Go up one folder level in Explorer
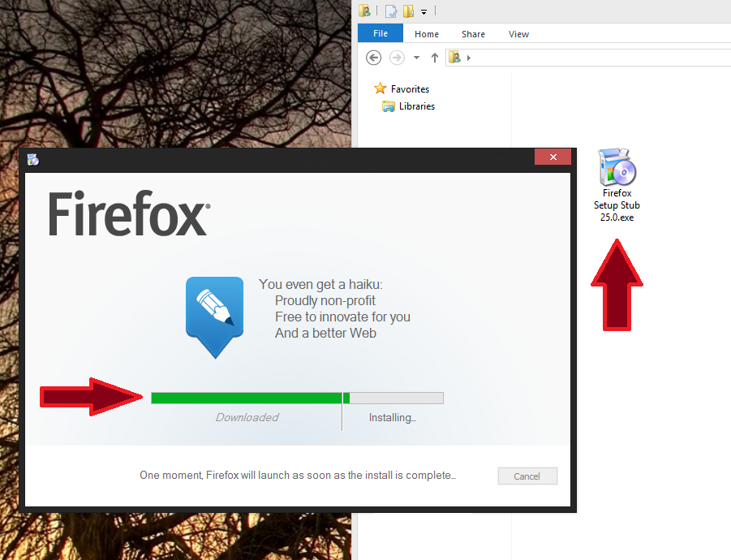This screenshot has width=731, height=560. 435,58
